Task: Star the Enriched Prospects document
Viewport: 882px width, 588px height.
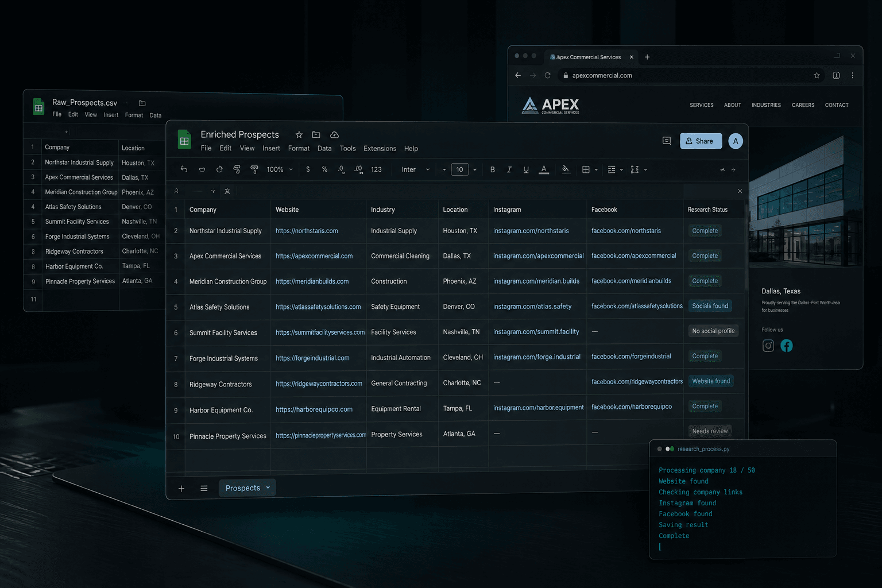Action: (x=299, y=135)
